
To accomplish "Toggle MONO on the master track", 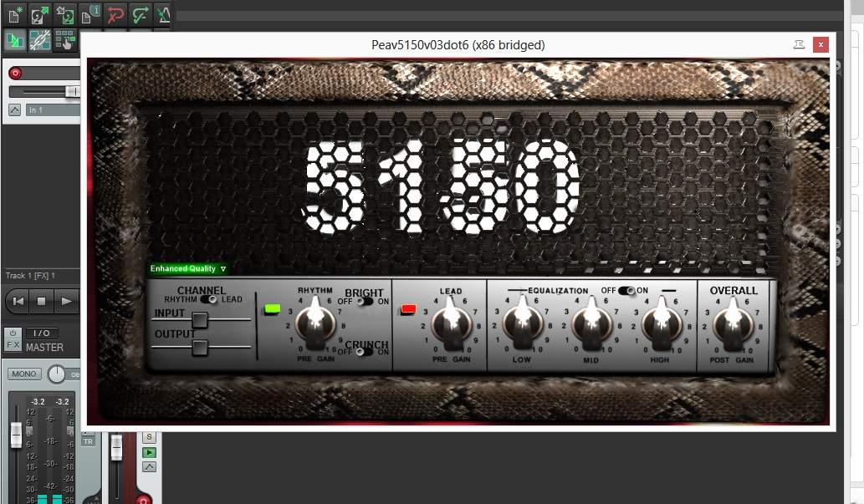I will tap(24, 374).
